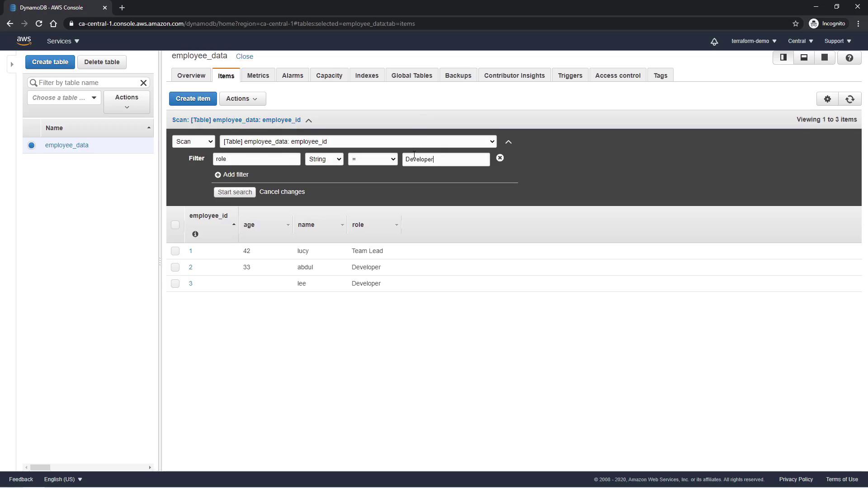
Task: Click the Cancel changes link
Action: click(282, 192)
